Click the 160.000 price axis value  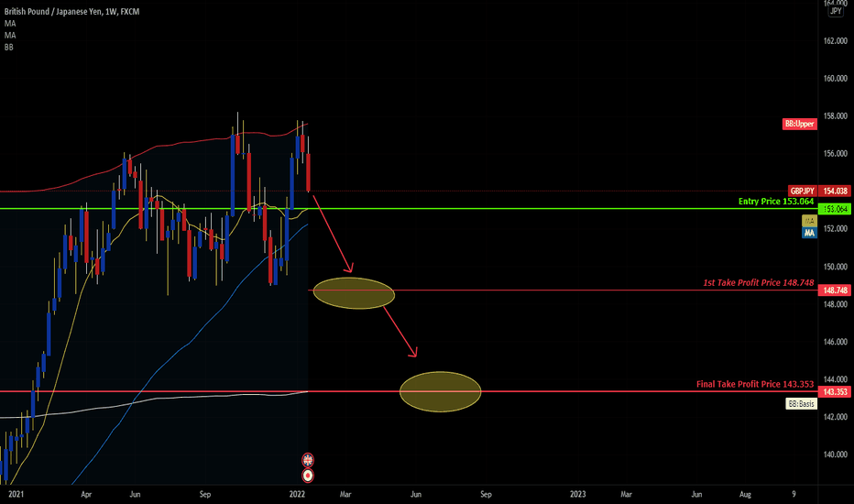click(836, 79)
